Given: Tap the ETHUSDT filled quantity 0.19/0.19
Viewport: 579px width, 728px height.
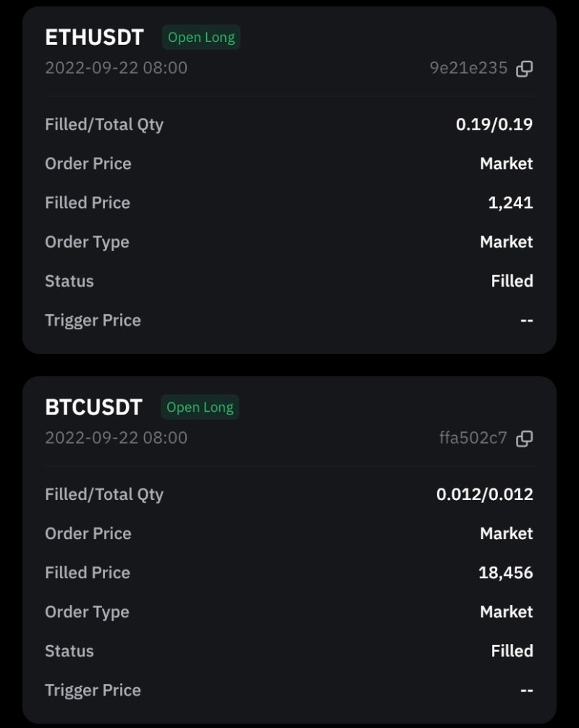Looking at the screenshot, I should point(494,124).
